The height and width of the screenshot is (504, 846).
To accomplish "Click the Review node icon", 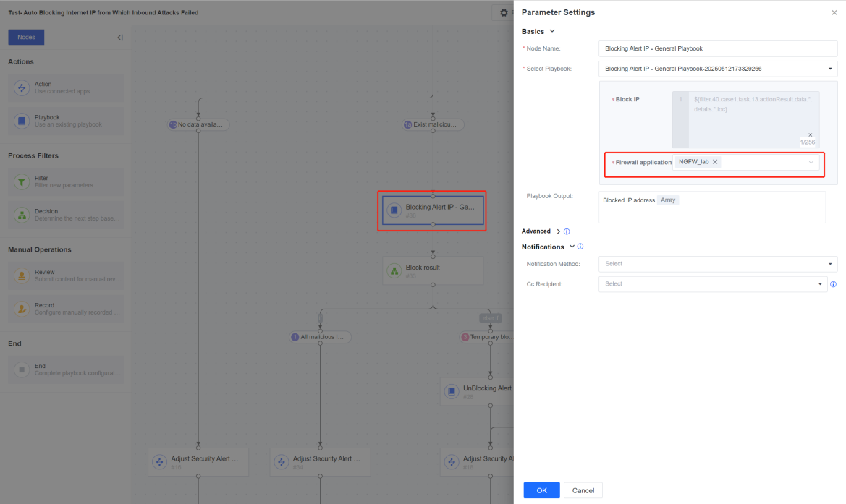I will (x=22, y=276).
